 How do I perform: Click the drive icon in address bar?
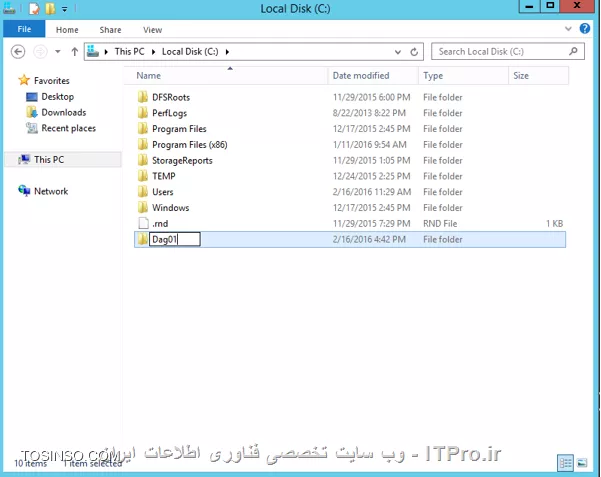(93, 51)
